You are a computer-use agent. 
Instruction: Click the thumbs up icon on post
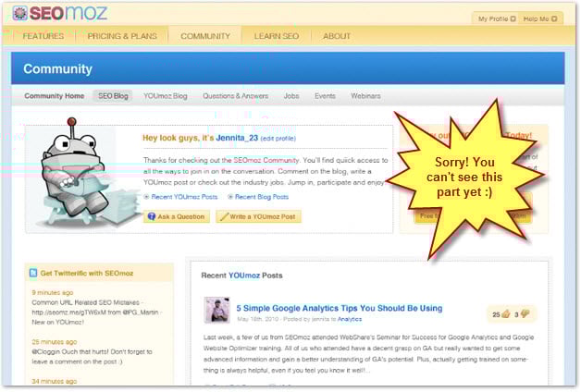(x=507, y=314)
